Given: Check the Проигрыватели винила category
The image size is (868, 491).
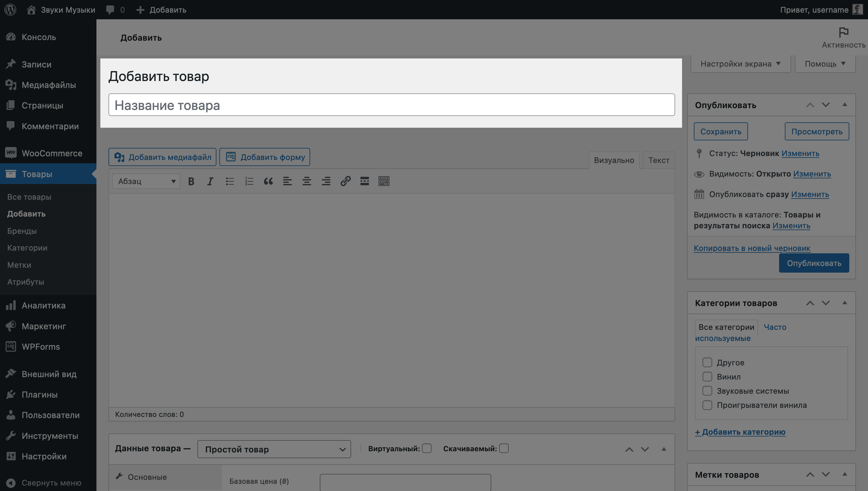Looking at the screenshot, I should tap(707, 405).
